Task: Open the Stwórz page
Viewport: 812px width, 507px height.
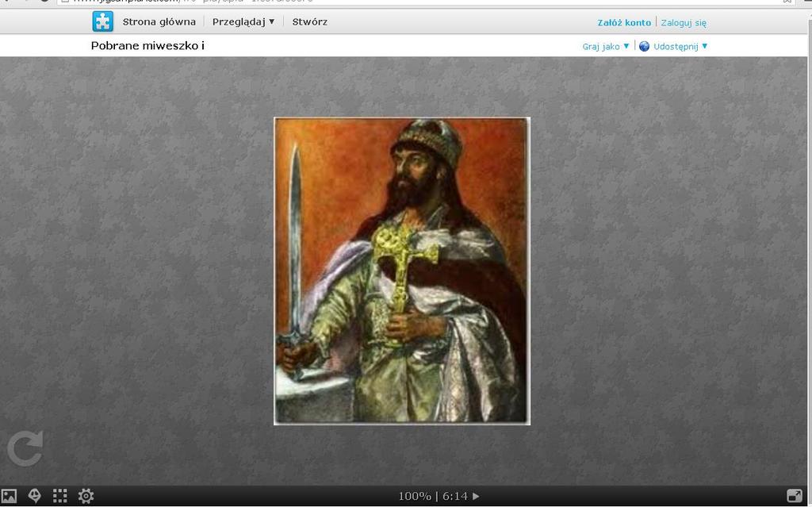Action: click(310, 21)
